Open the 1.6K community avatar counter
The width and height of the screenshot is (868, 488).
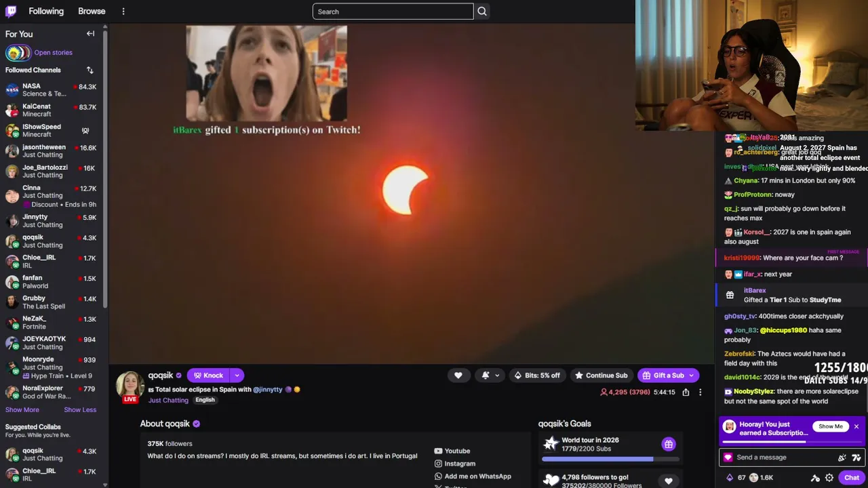[762, 478]
